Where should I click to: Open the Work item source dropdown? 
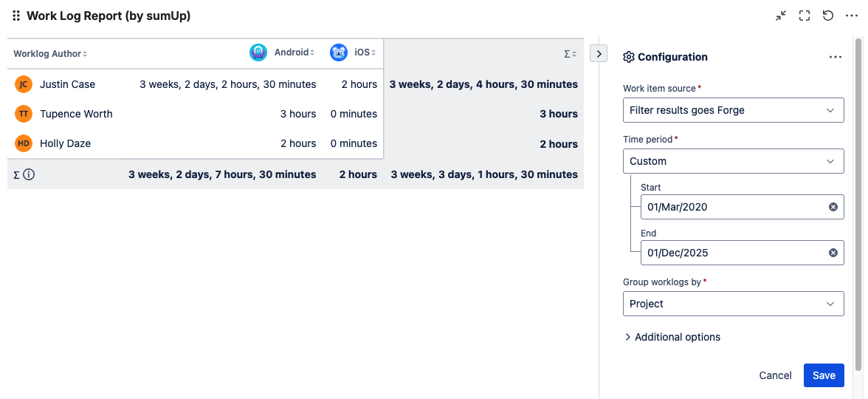pos(733,110)
